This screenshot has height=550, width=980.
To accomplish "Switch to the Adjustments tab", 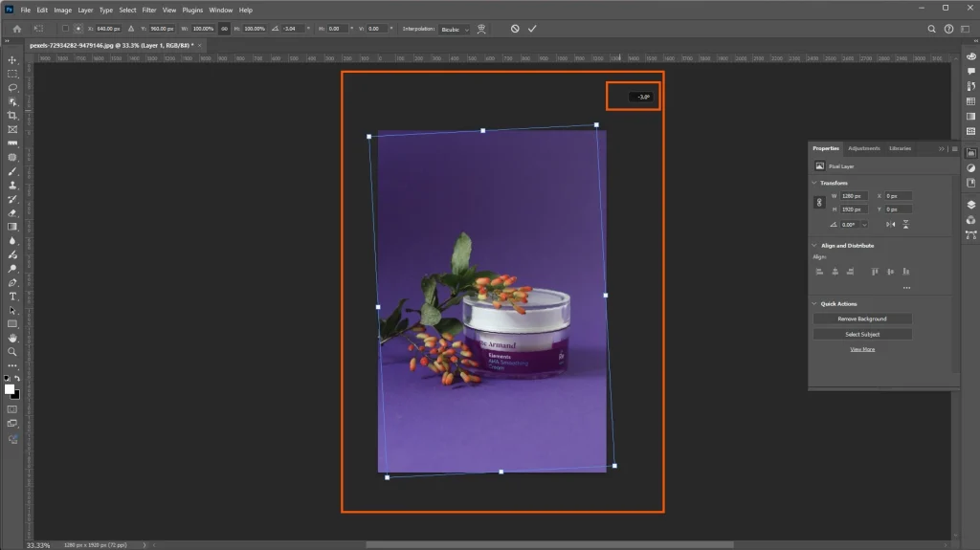I will [x=864, y=149].
